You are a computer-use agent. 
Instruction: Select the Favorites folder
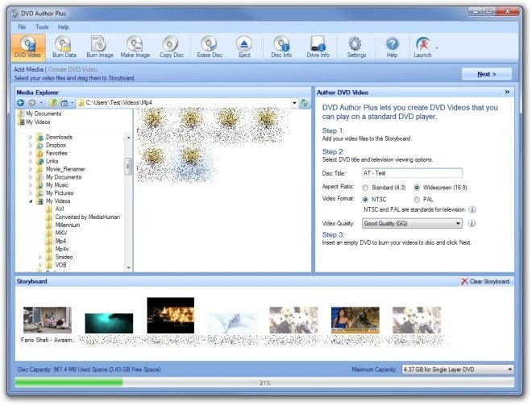[x=56, y=153]
